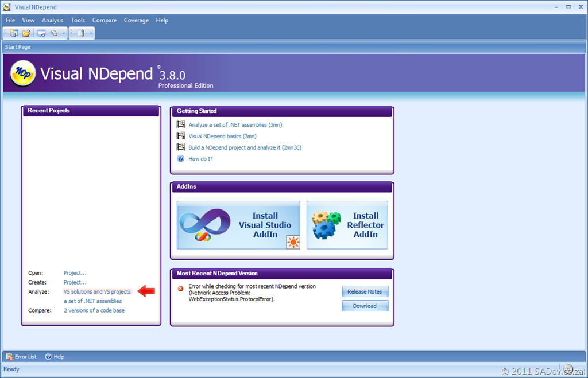
Task: Click the Visual NDepend title bar icon
Action: click(7, 7)
